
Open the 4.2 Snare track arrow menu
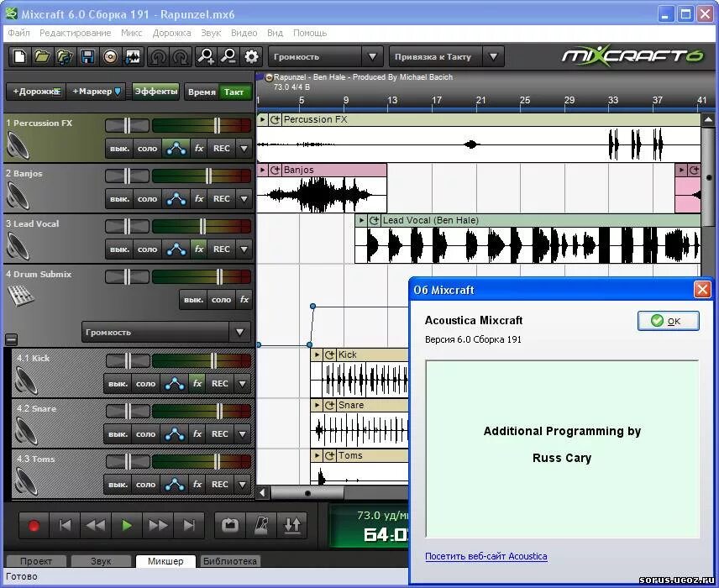(x=242, y=434)
